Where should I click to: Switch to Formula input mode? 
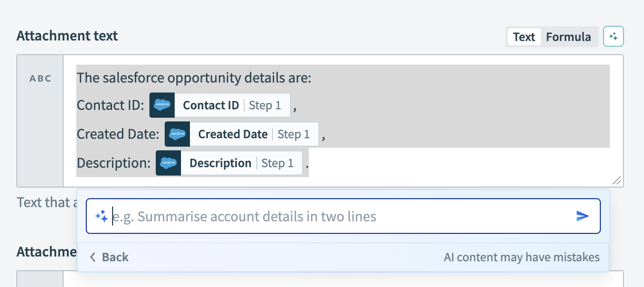[x=568, y=37]
